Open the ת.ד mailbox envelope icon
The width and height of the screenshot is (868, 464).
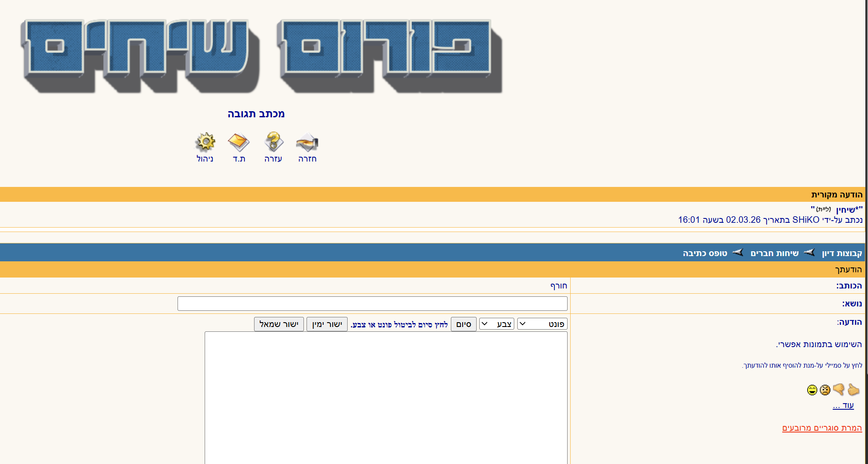[239, 142]
